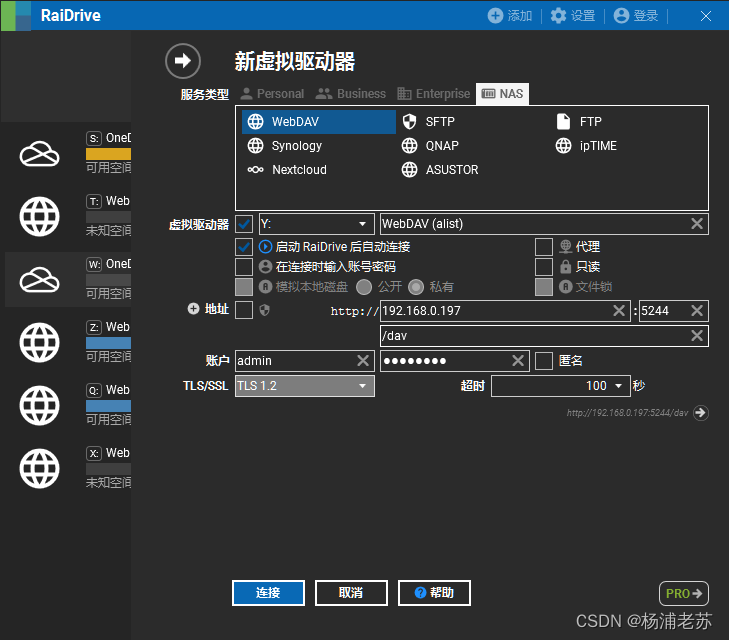This screenshot has height=640, width=729.
Task: Click the 帮助 help button
Action: point(434,593)
